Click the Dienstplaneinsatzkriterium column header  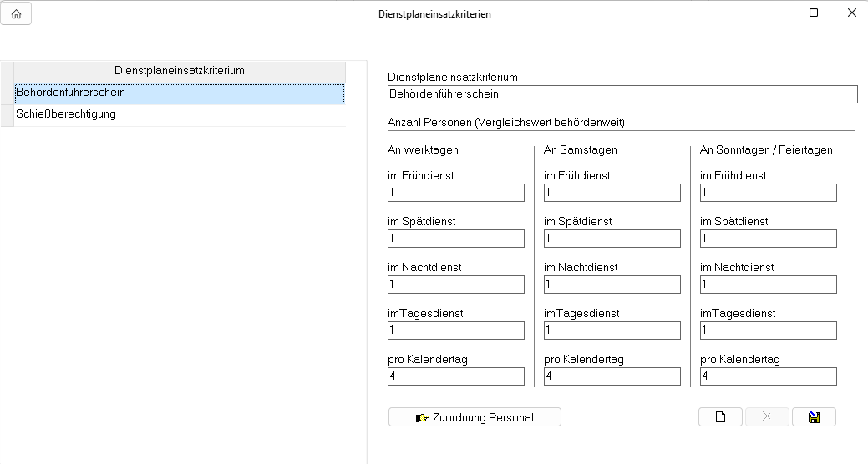click(179, 71)
